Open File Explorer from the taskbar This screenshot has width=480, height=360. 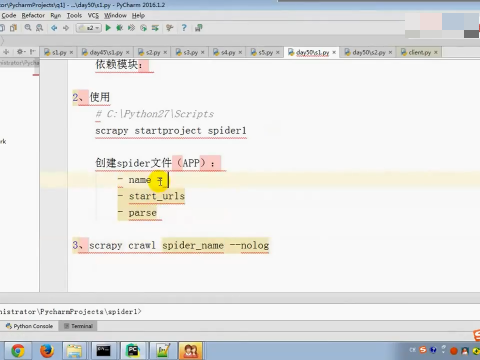pos(74,351)
